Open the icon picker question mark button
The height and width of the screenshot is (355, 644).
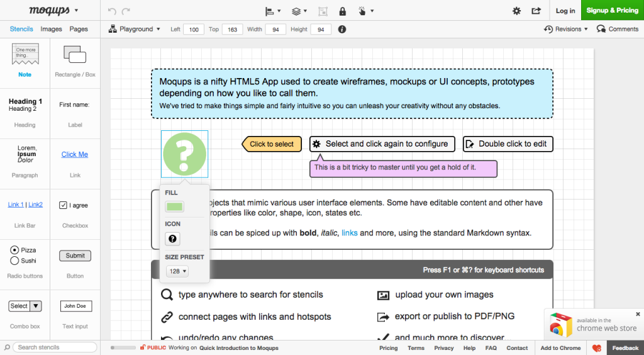172,239
